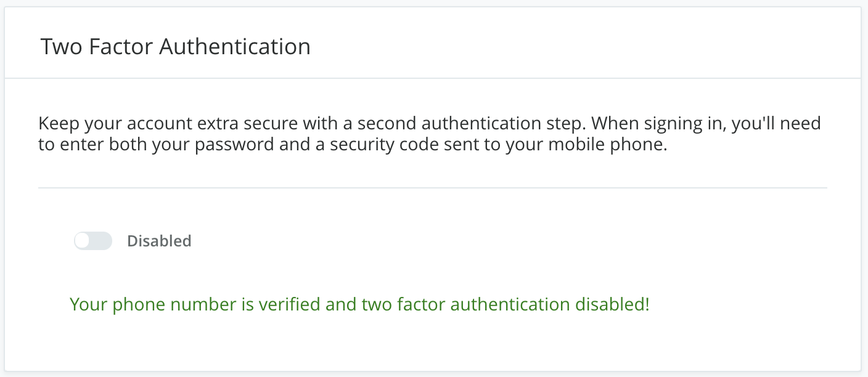The image size is (868, 377).
Task: Click the white knob of the toggle switch
Action: click(83, 241)
